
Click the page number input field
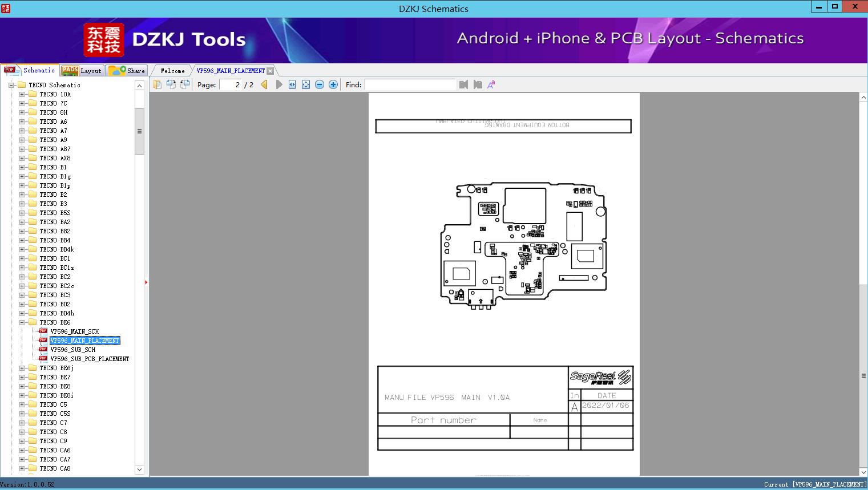(230, 84)
